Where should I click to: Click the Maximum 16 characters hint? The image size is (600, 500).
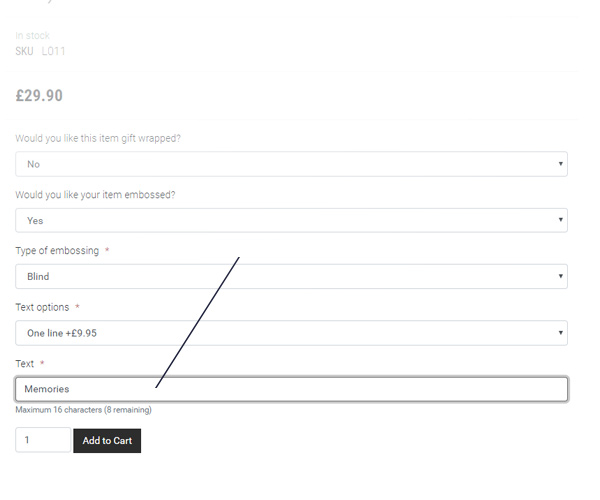pos(83,410)
